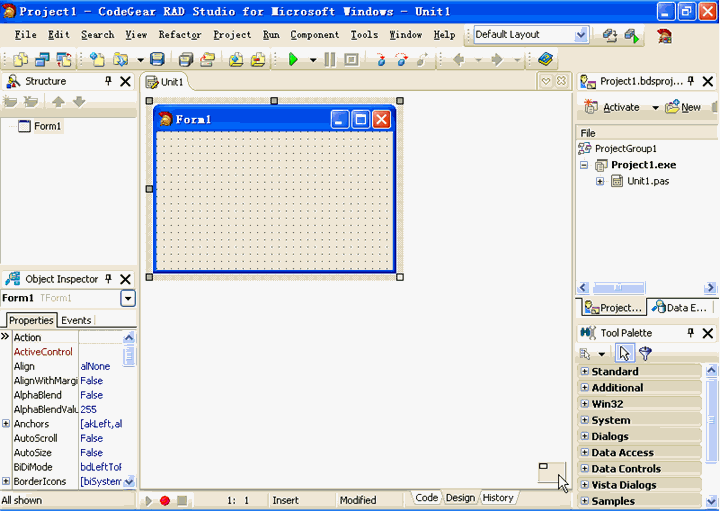Click the Step Over debug icon
Screen dimensions: 720x511
pyautogui.click(x=401, y=59)
